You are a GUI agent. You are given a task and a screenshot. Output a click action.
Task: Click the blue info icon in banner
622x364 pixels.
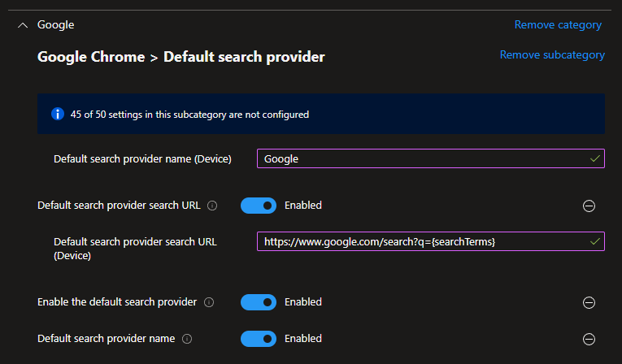tap(58, 114)
